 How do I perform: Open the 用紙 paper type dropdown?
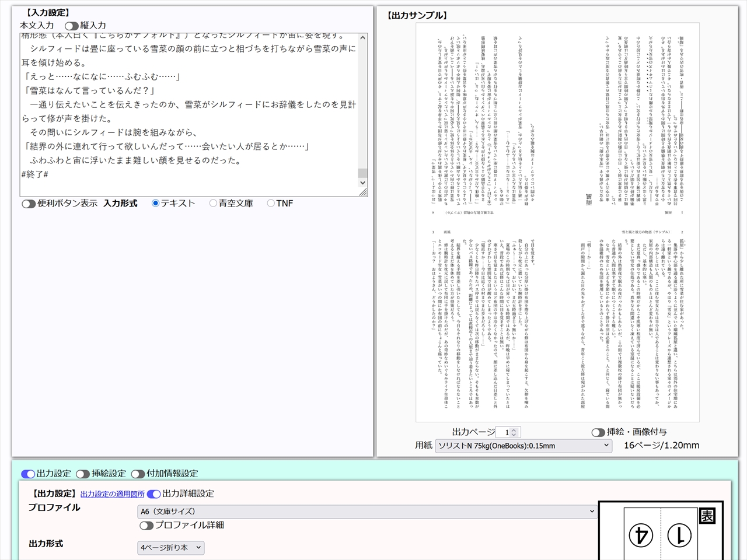point(523,446)
